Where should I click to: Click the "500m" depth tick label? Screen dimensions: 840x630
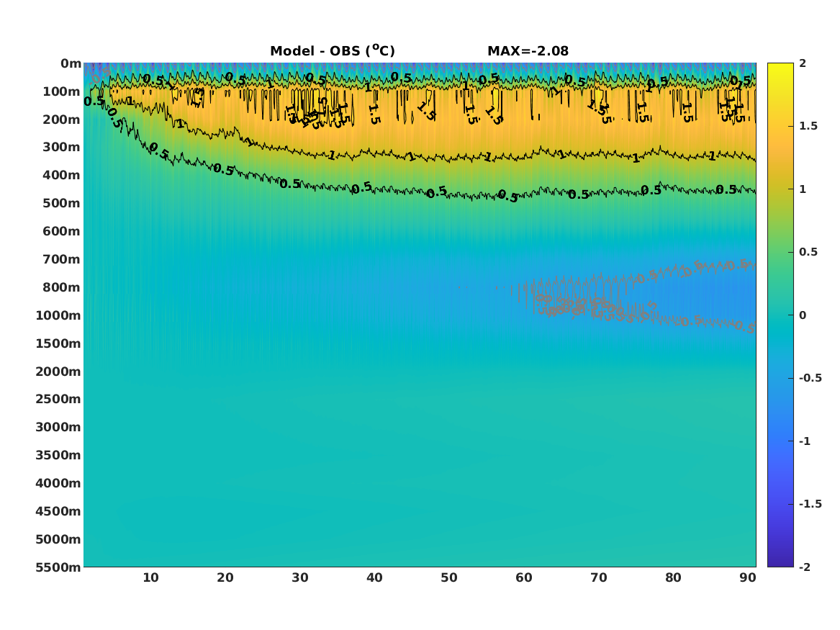pos(62,204)
